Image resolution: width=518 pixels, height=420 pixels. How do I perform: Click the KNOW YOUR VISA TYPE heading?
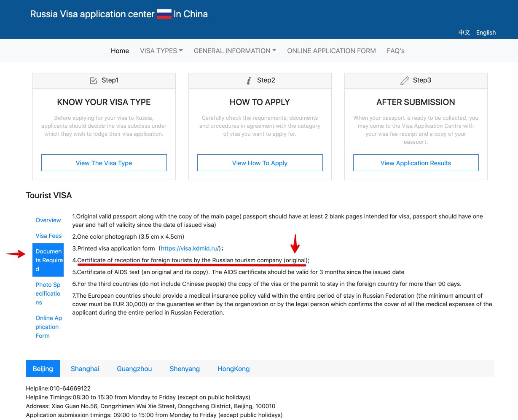click(104, 102)
